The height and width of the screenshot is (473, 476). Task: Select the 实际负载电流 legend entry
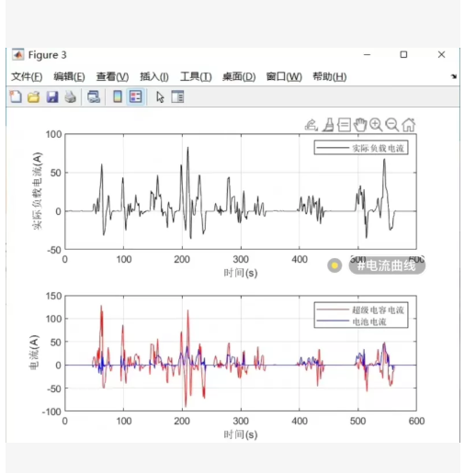pyautogui.click(x=361, y=148)
